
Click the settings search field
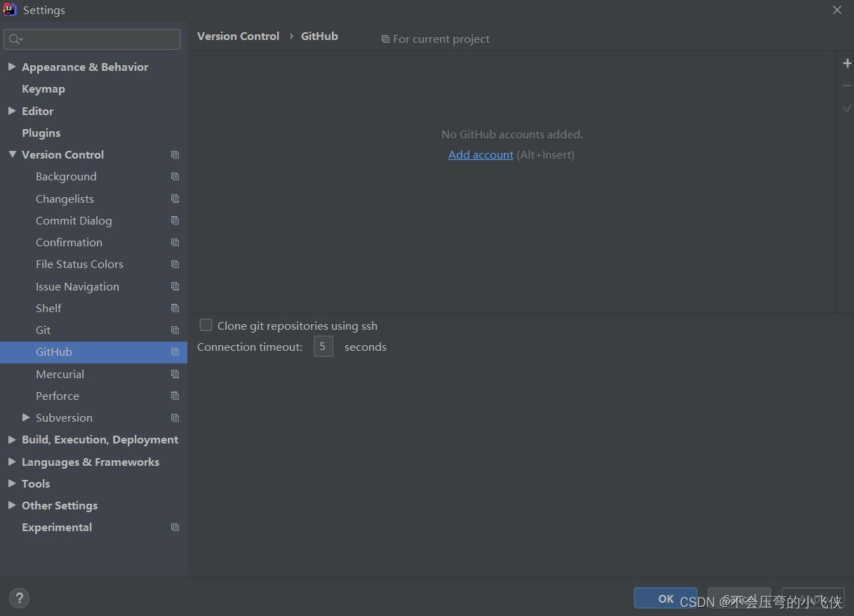click(x=92, y=39)
